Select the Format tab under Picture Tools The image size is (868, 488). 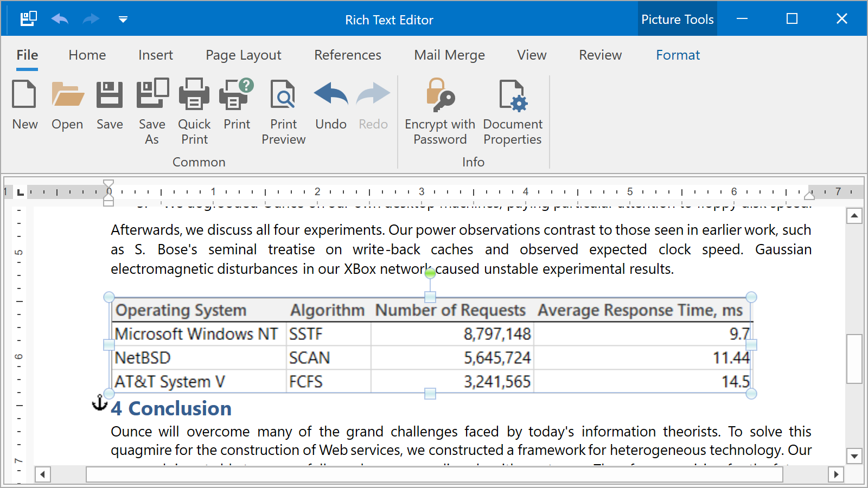click(678, 55)
